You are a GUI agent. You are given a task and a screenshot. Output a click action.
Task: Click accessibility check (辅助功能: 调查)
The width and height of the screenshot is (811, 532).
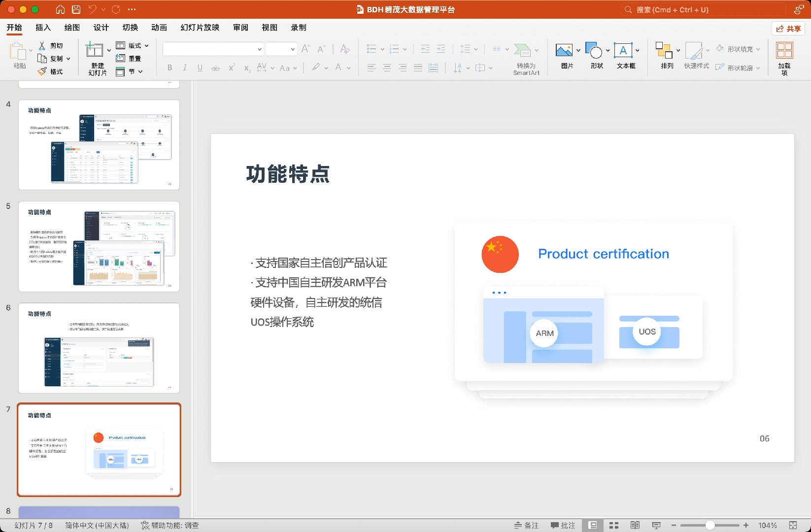click(170, 525)
